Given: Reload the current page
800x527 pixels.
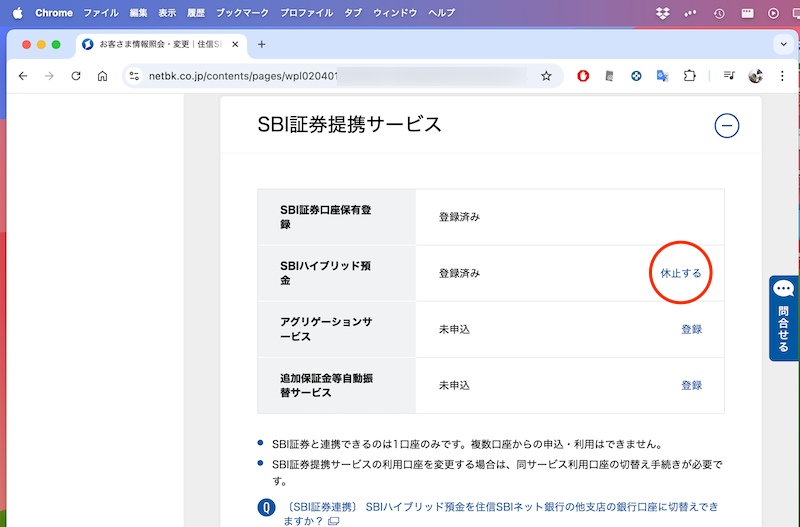Looking at the screenshot, I should point(76,76).
